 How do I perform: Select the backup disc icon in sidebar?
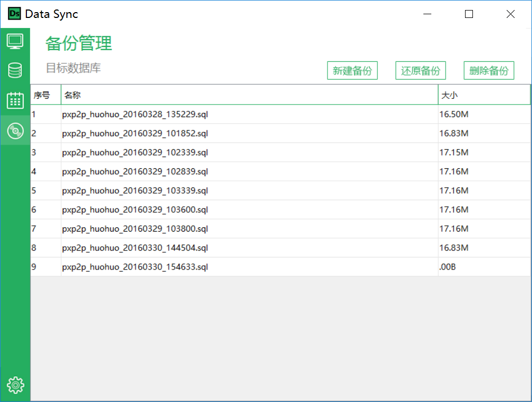[x=15, y=130]
